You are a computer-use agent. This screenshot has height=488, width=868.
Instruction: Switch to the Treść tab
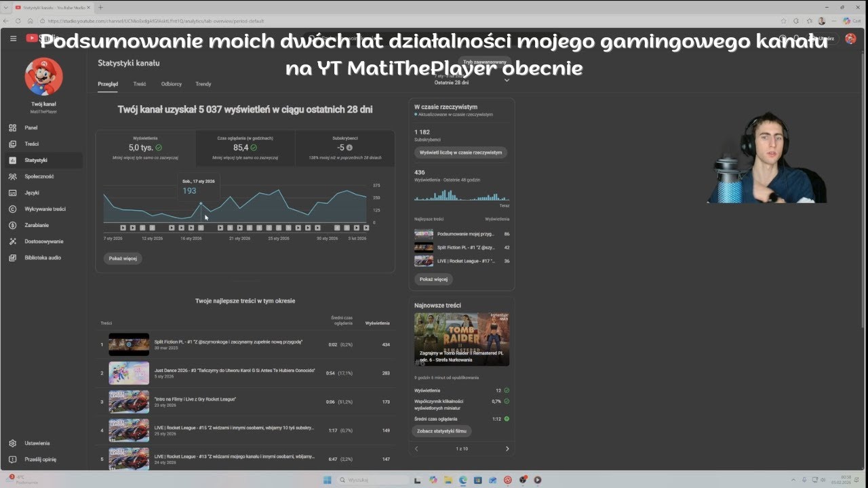140,84
